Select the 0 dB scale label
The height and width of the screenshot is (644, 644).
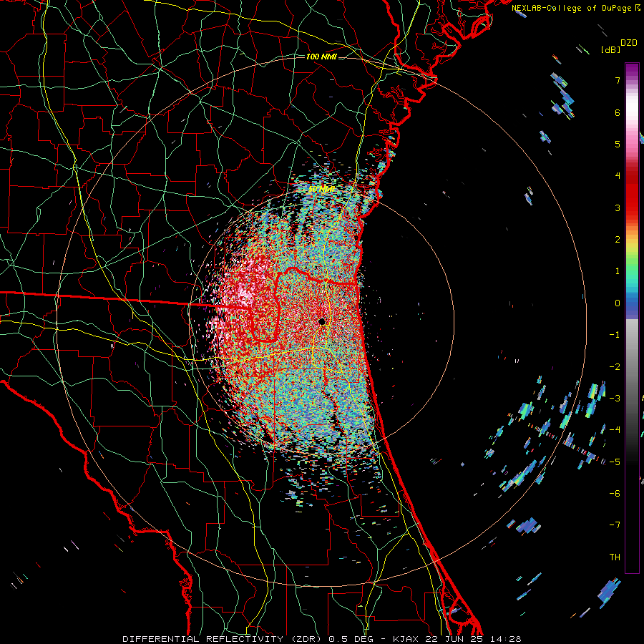point(618,303)
